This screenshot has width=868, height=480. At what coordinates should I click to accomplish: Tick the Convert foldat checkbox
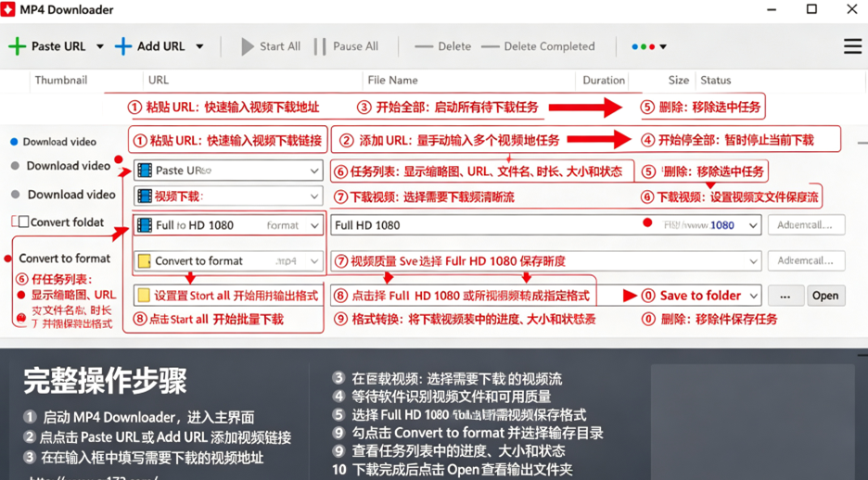point(23,222)
